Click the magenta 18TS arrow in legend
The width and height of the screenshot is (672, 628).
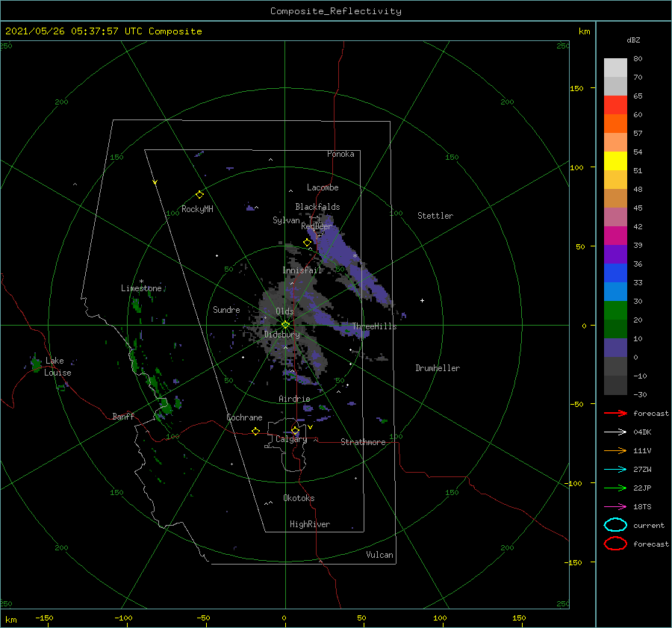(x=615, y=507)
